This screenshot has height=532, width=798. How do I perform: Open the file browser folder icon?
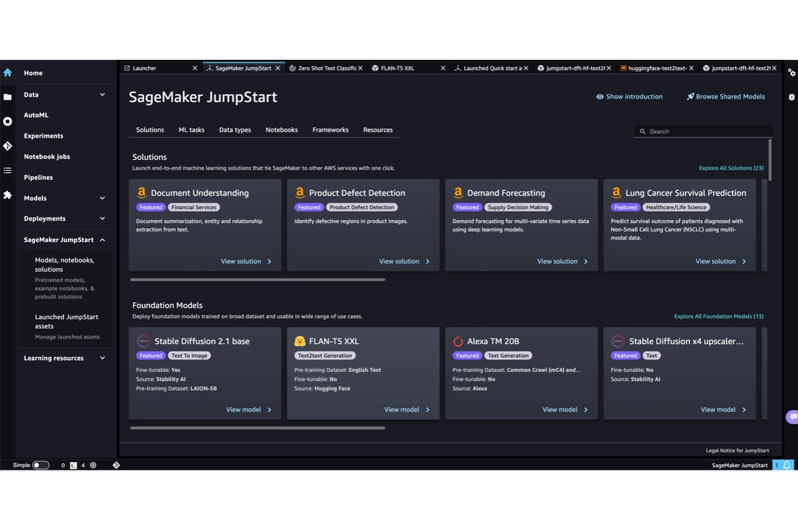8,97
